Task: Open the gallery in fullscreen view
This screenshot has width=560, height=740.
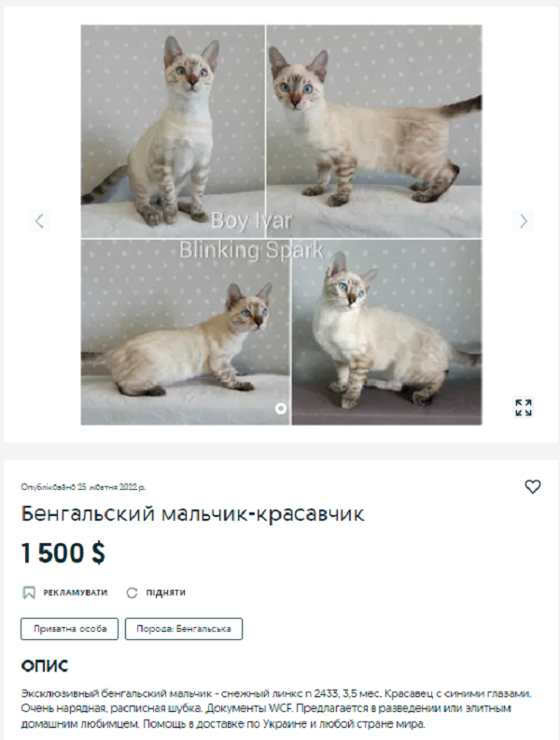Action: [524, 408]
